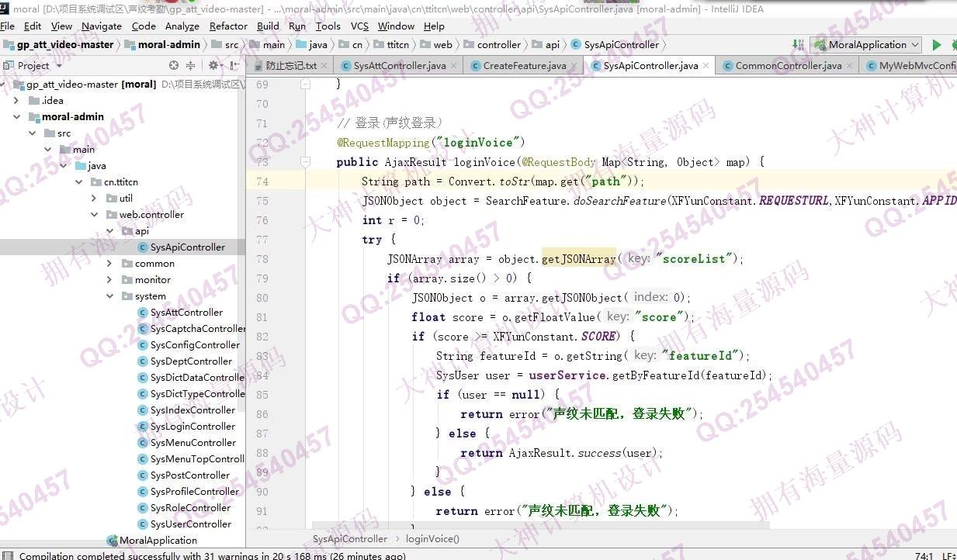Open the Code menu

point(144,26)
